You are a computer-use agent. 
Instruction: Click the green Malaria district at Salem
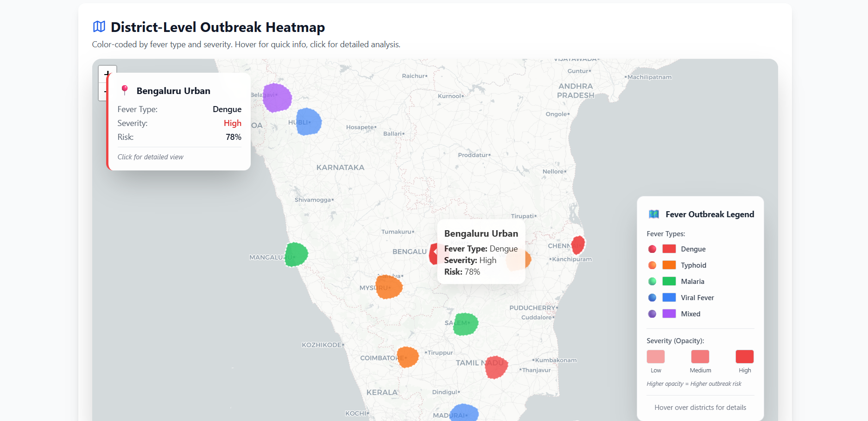(465, 323)
